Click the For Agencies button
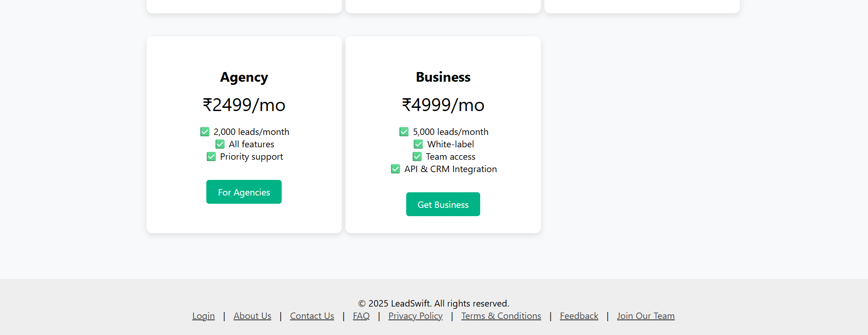 pyautogui.click(x=244, y=192)
